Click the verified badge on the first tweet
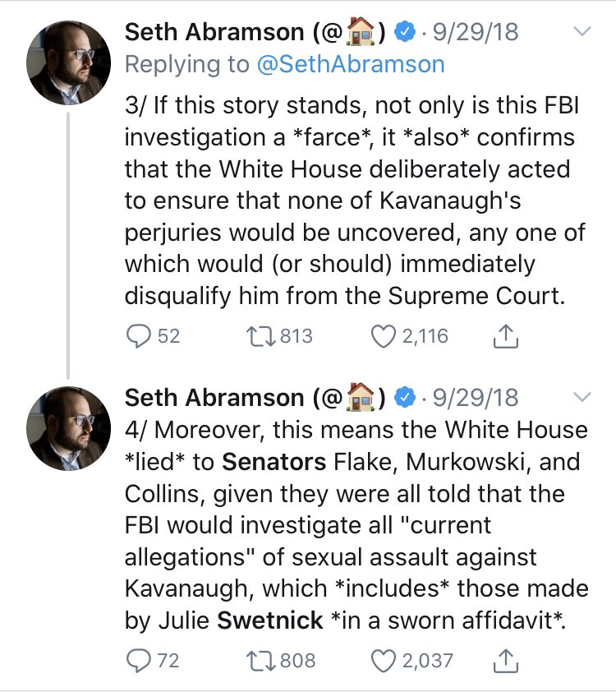 point(405,32)
